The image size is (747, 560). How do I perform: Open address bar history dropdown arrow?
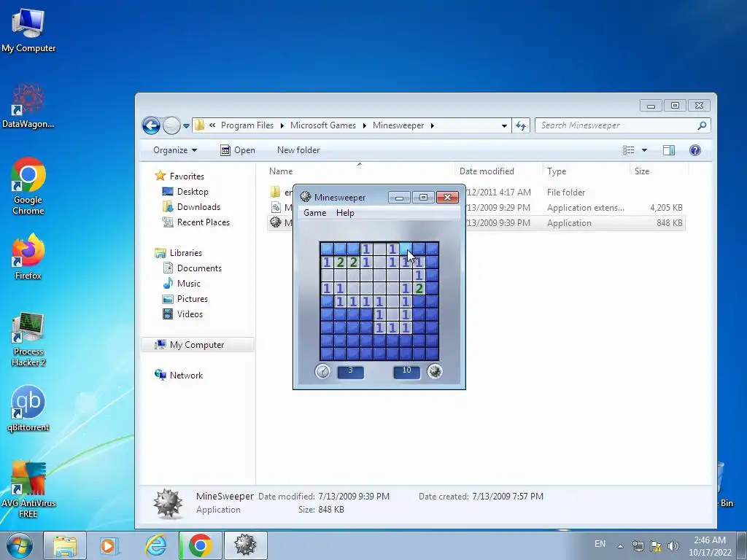[504, 126]
